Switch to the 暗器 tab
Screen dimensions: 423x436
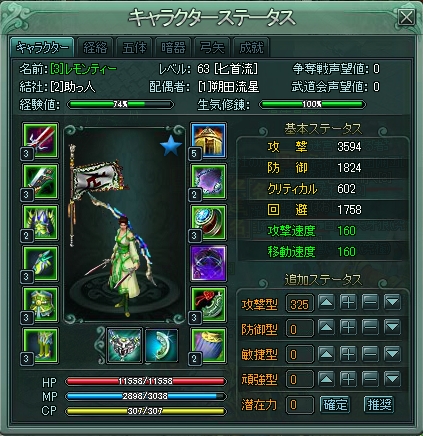[173, 48]
